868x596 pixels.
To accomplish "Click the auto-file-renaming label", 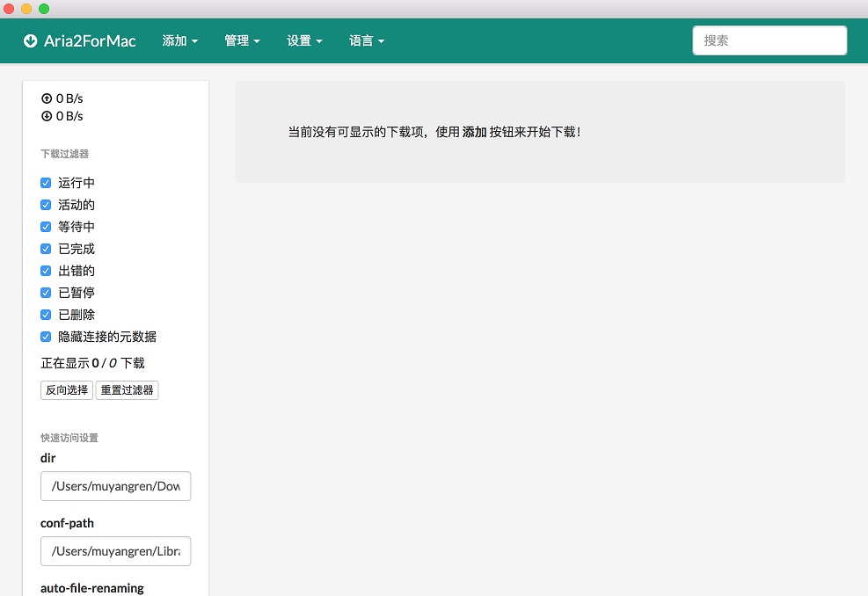I will point(91,588).
